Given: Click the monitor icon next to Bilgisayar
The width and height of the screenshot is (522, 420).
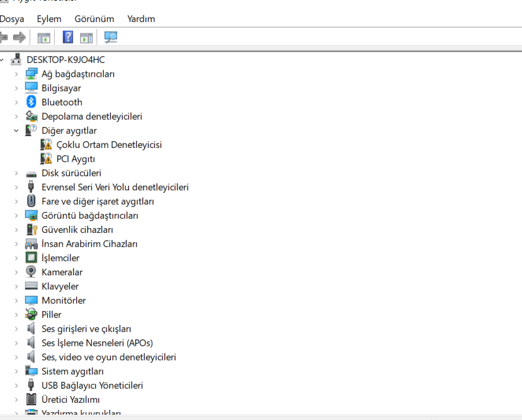Looking at the screenshot, I should (x=31, y=88).
